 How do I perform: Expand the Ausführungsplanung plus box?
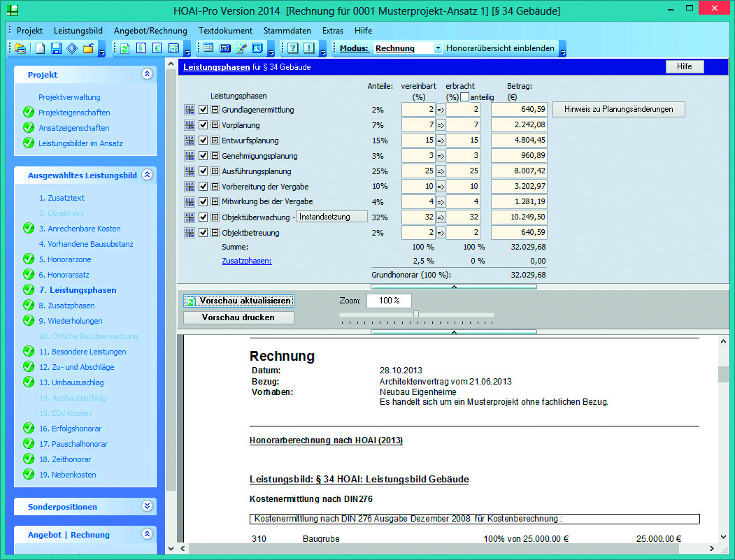[x=215, y=171]
